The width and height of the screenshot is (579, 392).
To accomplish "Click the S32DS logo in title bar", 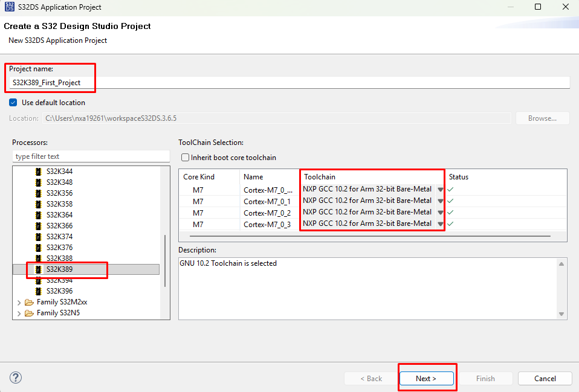I will 10,7.
